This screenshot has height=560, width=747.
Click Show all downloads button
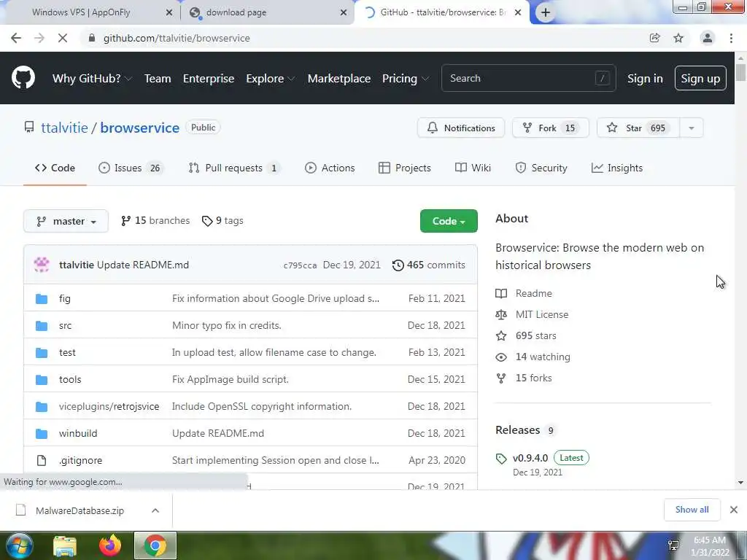[x=692, y=510]
